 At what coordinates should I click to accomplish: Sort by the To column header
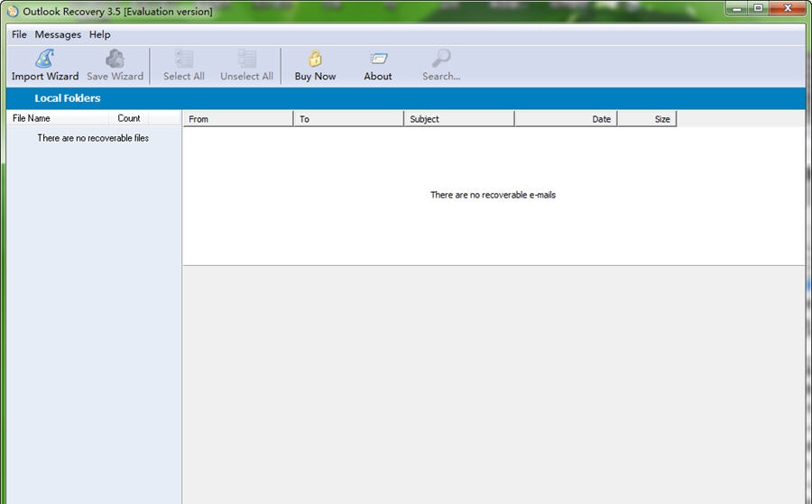tap(348, 119)
